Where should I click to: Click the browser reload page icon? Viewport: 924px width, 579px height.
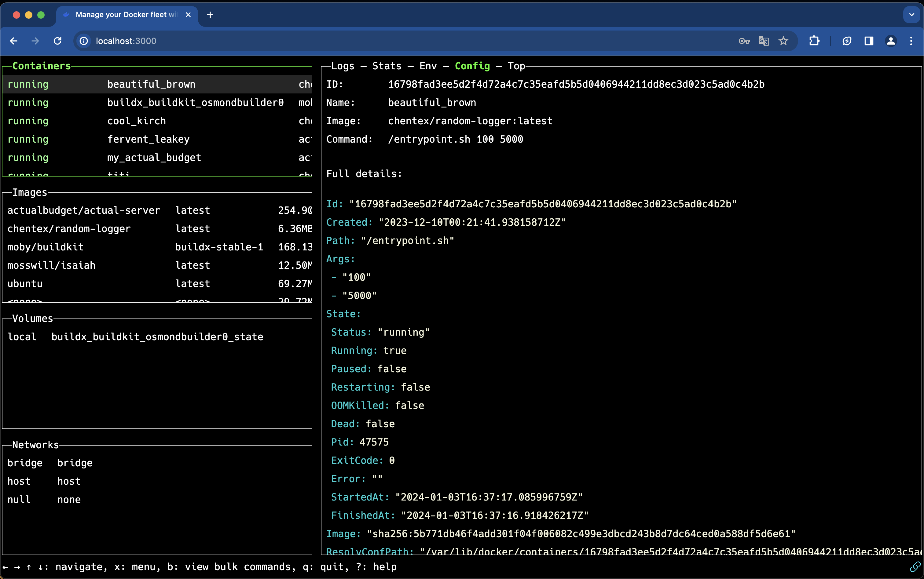[x=57, y=41]
